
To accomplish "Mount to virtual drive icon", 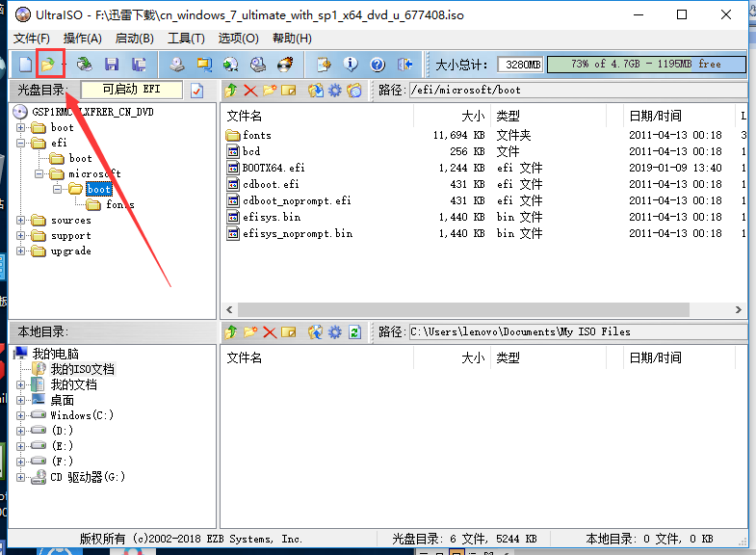I will 258,65.
